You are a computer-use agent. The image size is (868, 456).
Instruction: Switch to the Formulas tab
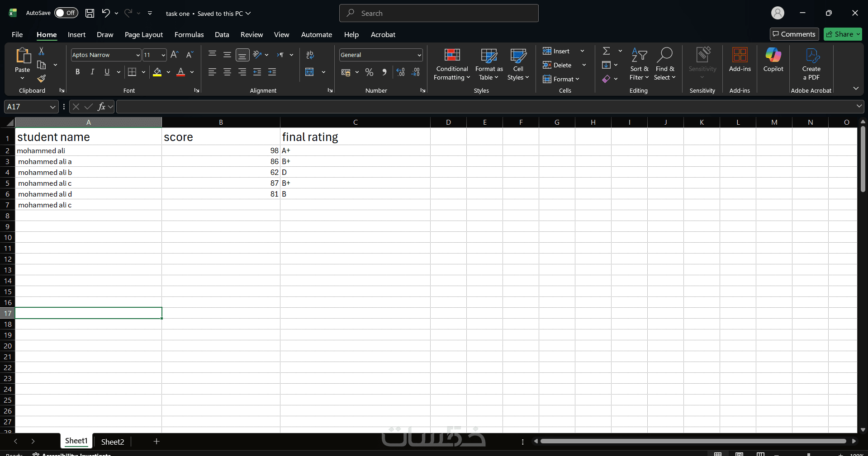tap(189, 34)
